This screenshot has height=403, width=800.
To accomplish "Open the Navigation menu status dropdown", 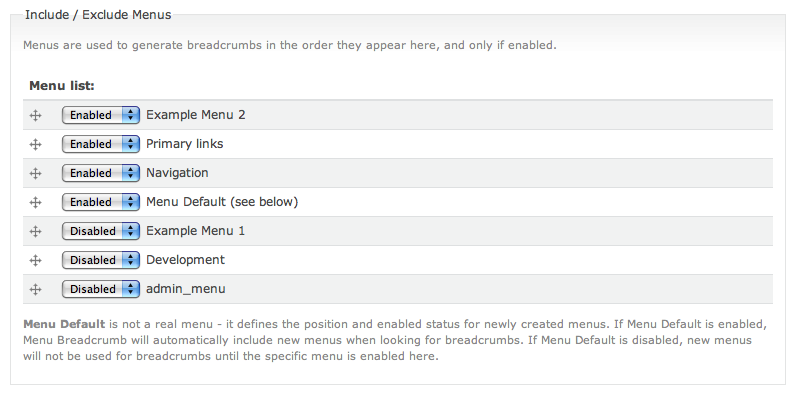I will coord(101,173).
